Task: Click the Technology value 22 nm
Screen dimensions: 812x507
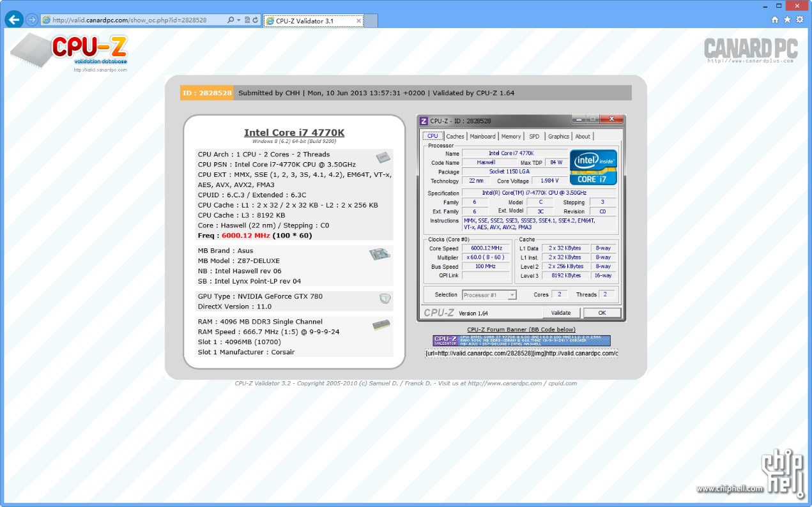Action: click(x=476, y=181)
